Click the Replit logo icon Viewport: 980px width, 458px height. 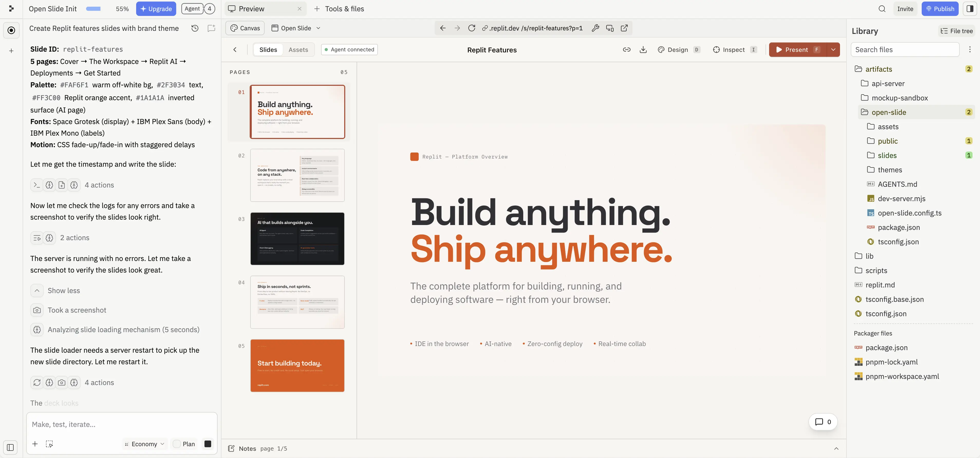coord(11,8)
